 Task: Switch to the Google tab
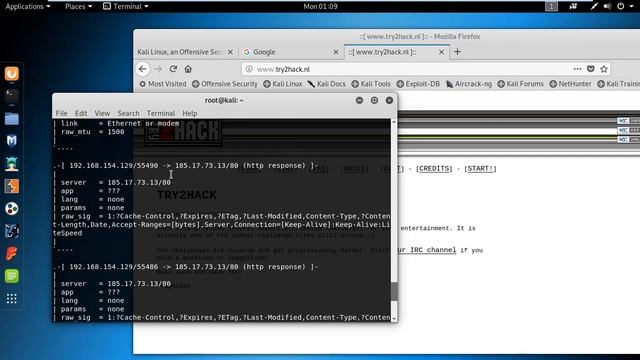(291, 52)
